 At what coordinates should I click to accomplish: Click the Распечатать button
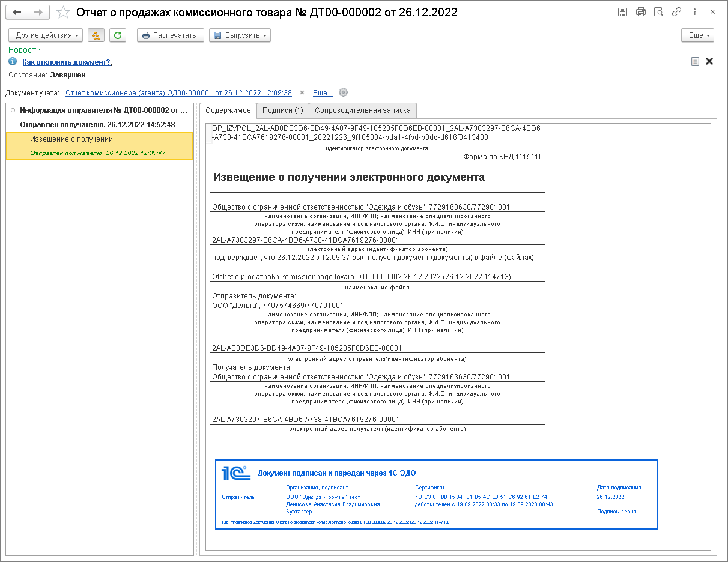(x=171, y=35)
